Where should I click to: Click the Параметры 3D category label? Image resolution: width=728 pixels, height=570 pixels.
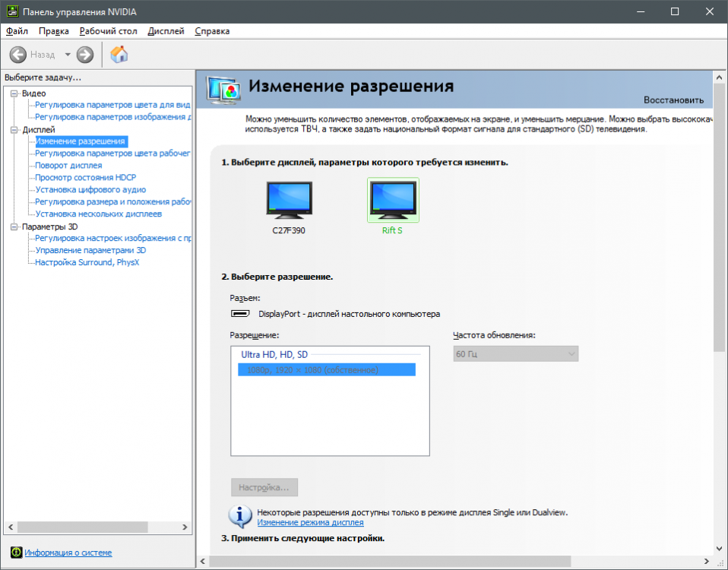coord(49,226)
